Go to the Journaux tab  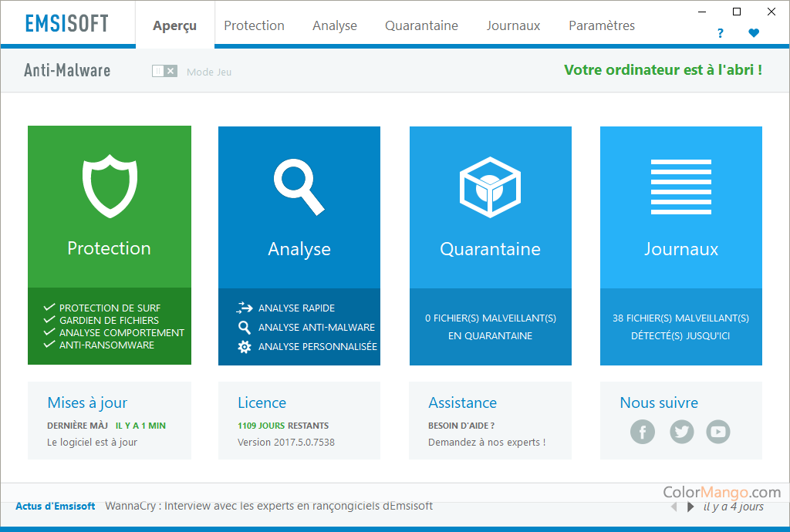coord(513,25)
